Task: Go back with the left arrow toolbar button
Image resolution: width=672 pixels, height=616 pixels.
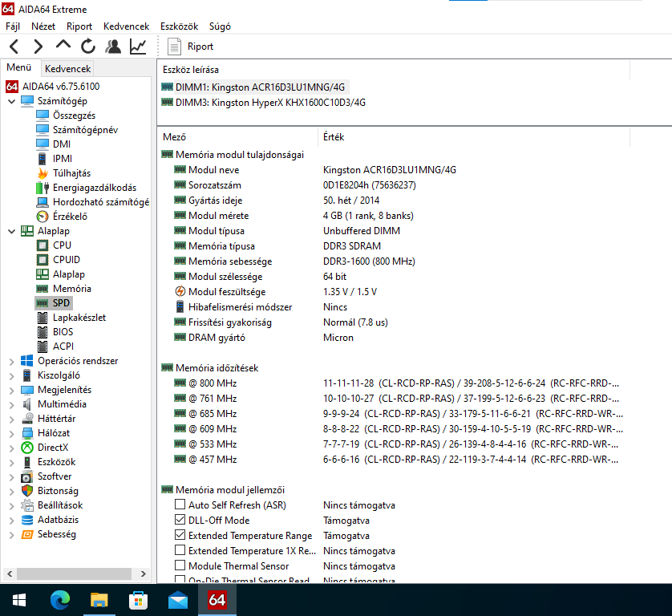Action: tap(14, 47)
